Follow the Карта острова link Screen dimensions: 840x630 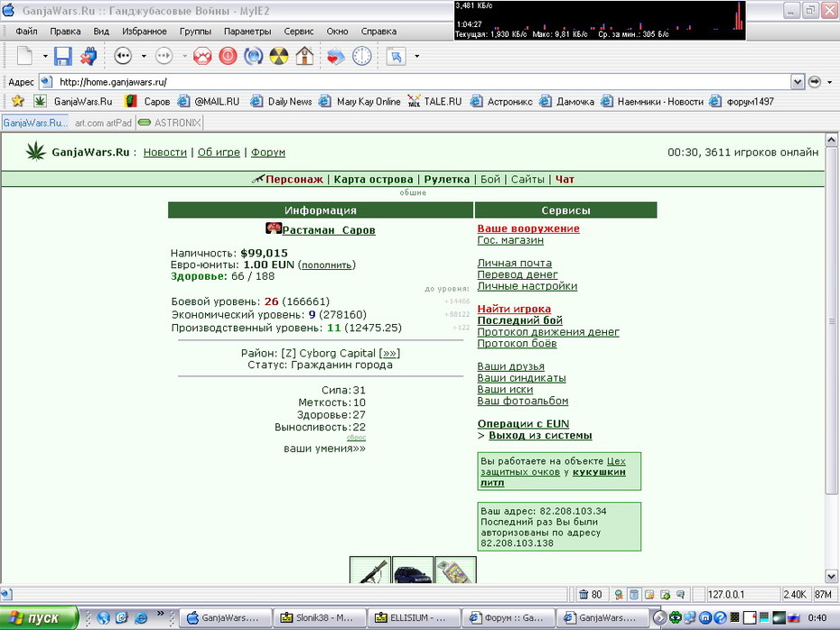pyautogui.click(x=373, y=180)
